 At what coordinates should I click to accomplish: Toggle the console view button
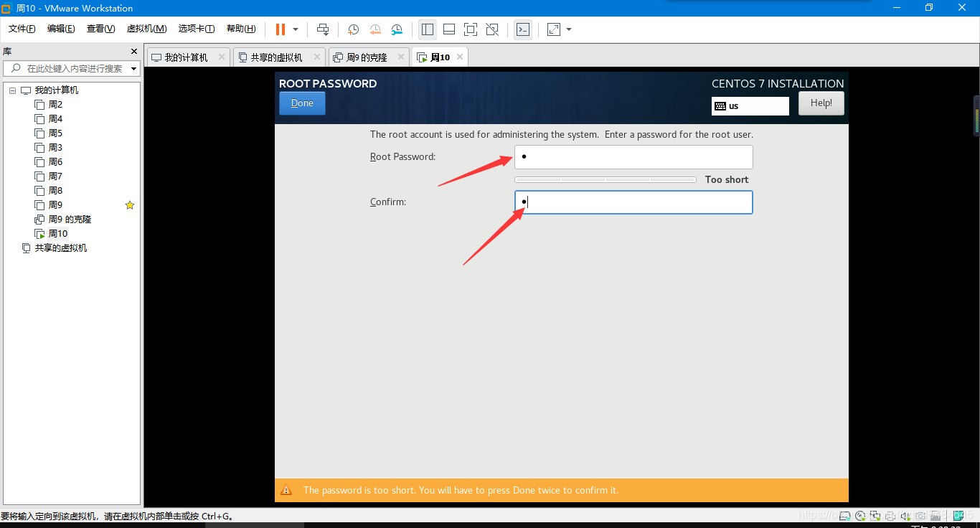pyautogui.click(x=523, y=29)
